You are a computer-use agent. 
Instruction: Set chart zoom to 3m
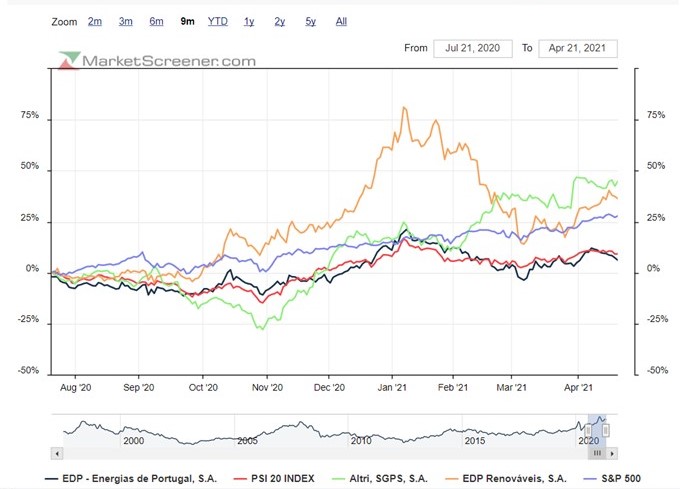click(x=126, y=21)
